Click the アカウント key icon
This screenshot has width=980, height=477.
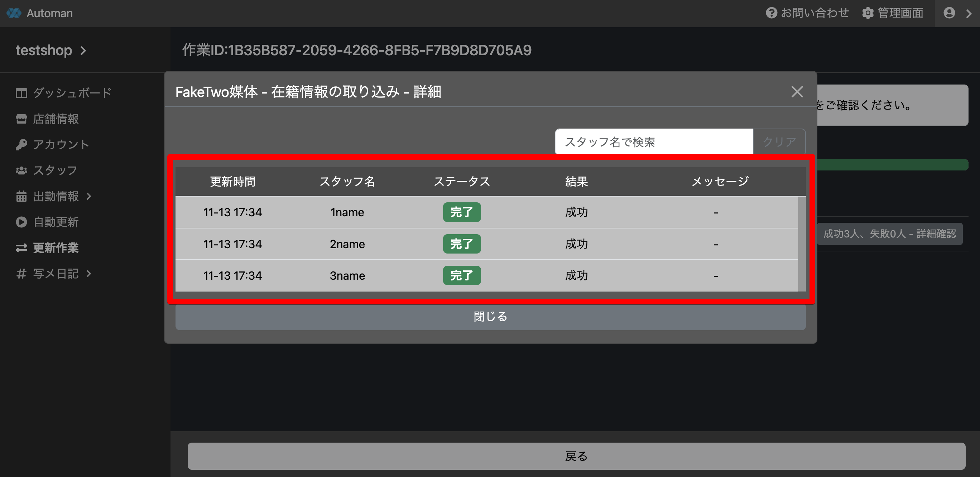pos(21,145)
